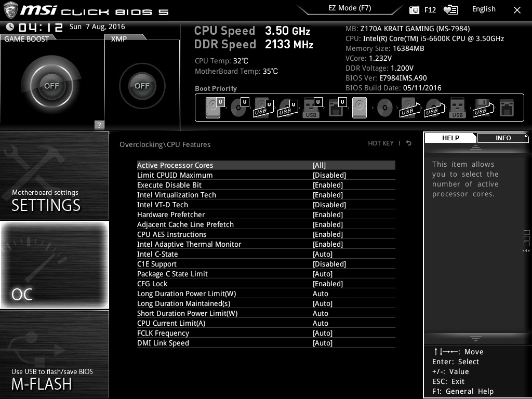Select UEFI hard disk boot device icon

[215, 108]
